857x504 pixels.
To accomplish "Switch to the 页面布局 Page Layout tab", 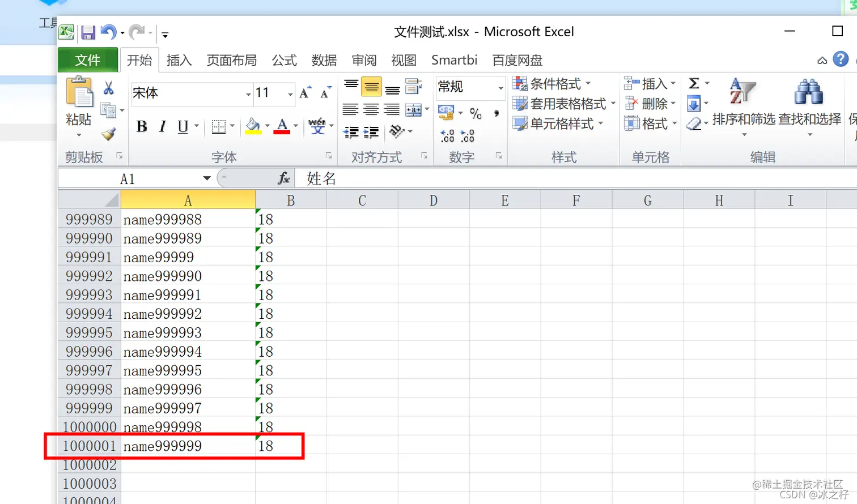I will tap(232, 60).
